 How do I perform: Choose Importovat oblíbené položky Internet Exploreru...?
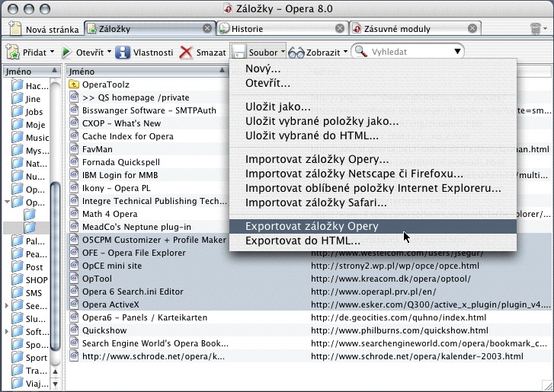click(373, 188)
